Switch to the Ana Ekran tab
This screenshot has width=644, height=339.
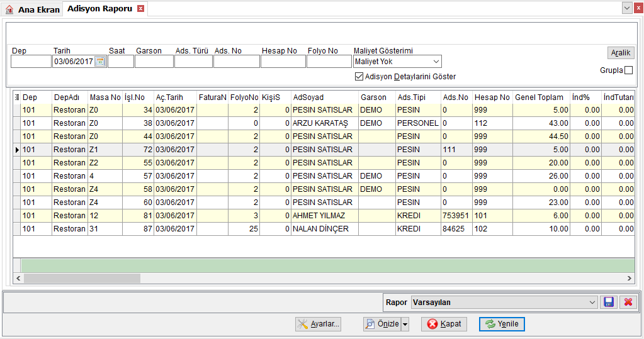point(33,9)
